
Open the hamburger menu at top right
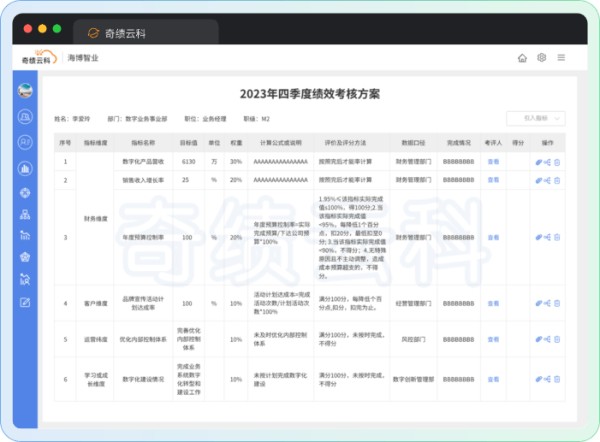click(561, 58)
